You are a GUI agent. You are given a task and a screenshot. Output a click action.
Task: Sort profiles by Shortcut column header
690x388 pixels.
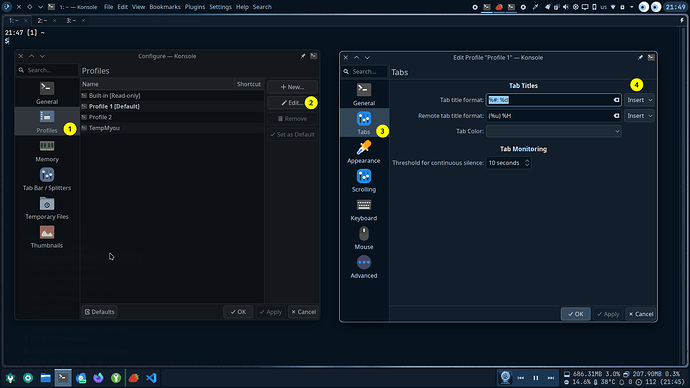[249, 84]
